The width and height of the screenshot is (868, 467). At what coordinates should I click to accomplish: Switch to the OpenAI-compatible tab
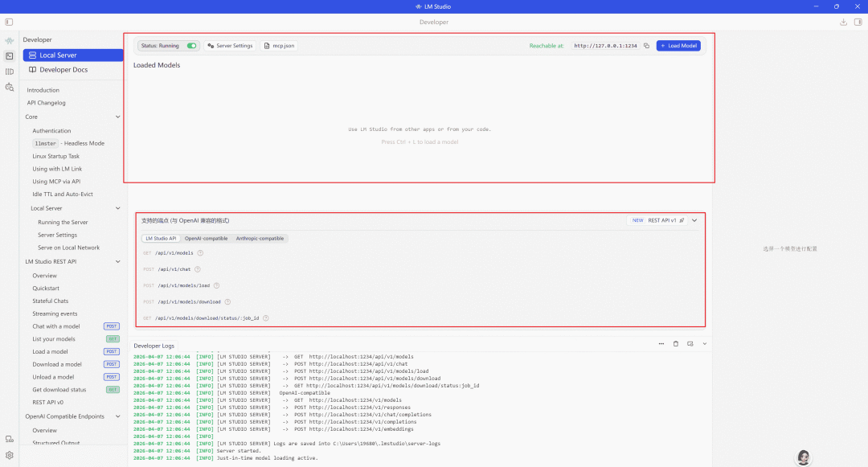click(x=206, y=239)
